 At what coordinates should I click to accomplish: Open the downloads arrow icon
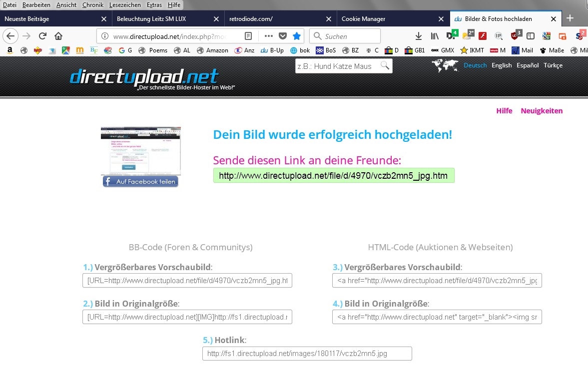(x=419, y=36)
